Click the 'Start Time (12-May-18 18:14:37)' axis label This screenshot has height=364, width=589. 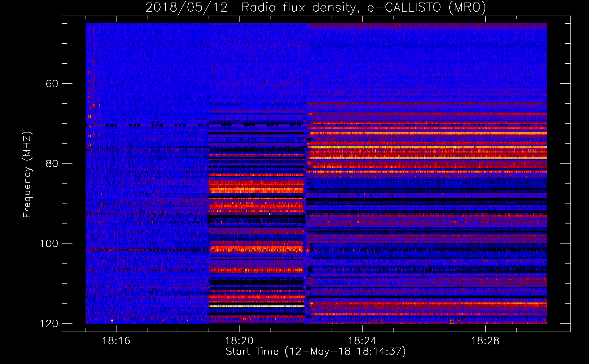pos(316,352)
